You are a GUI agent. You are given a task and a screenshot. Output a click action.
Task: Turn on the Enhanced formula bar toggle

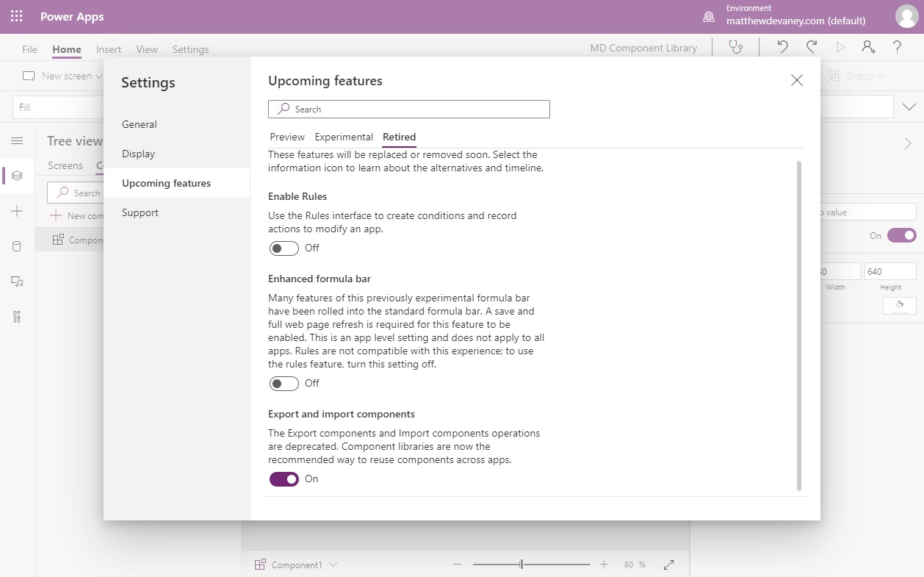tap(284, 383)
